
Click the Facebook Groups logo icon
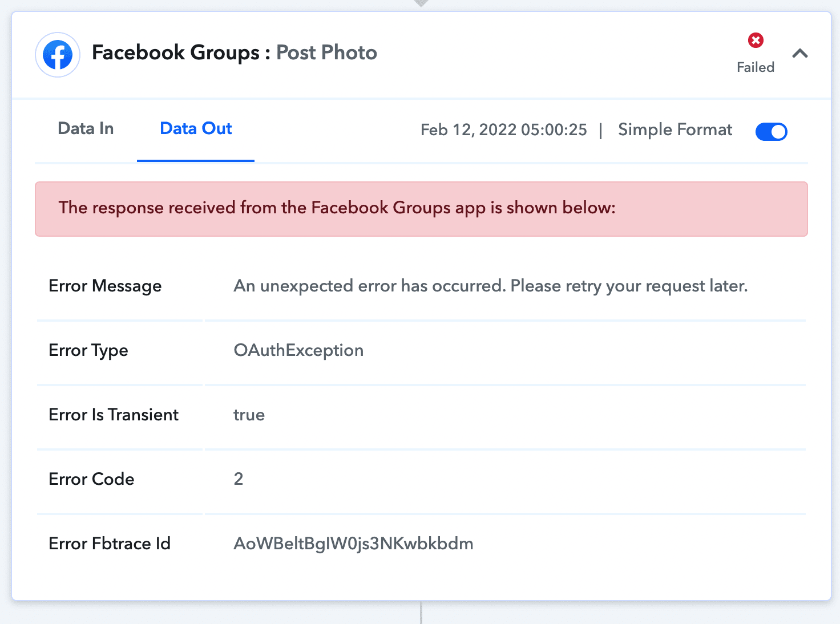(x=58, y=55)
